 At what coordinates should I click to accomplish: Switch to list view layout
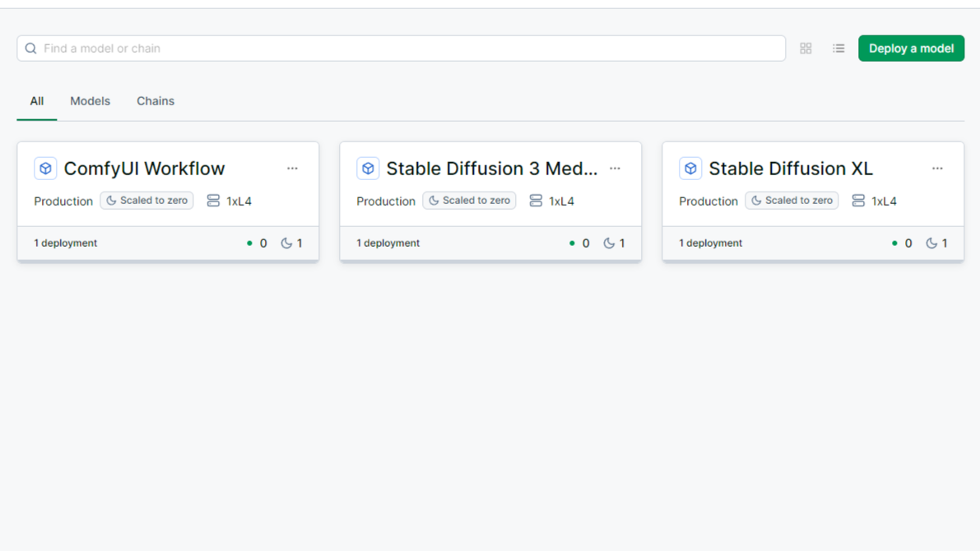tap(838, 48)
